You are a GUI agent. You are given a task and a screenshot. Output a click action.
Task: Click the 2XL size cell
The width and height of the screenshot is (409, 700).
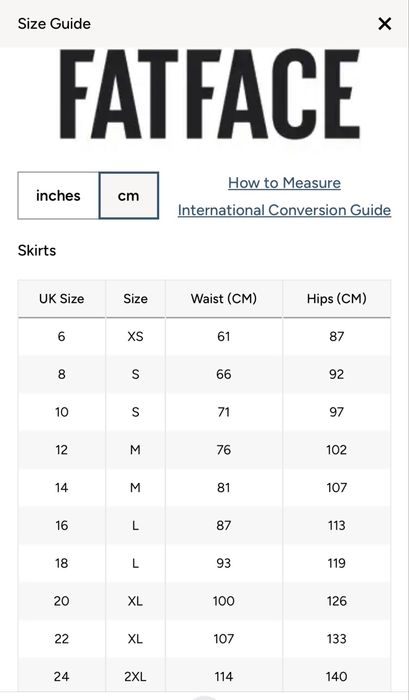coord(135,676)
